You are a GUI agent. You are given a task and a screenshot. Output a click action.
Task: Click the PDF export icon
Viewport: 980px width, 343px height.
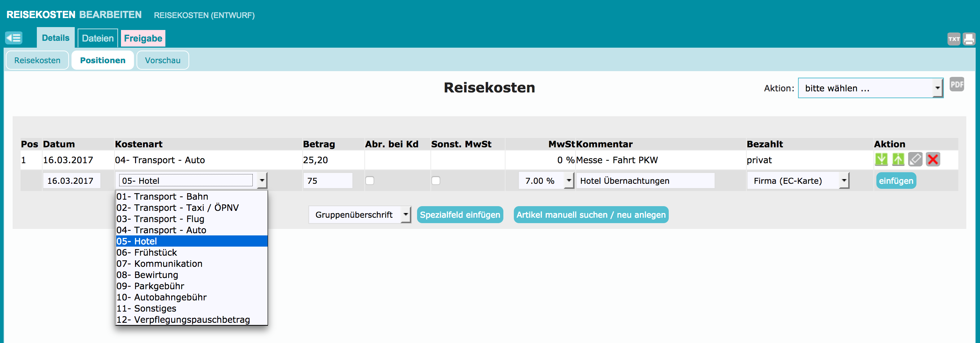coord(957,84)
